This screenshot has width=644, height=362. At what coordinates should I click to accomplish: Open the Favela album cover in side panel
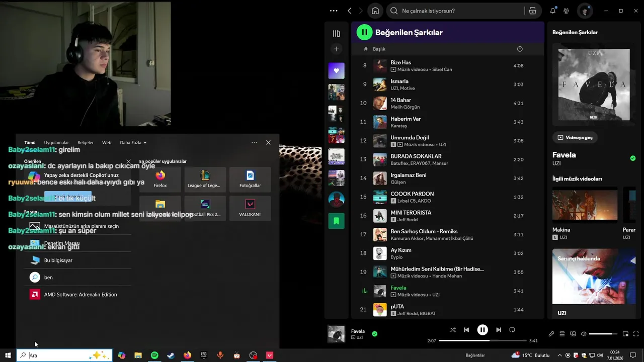(x=594, y=84)
